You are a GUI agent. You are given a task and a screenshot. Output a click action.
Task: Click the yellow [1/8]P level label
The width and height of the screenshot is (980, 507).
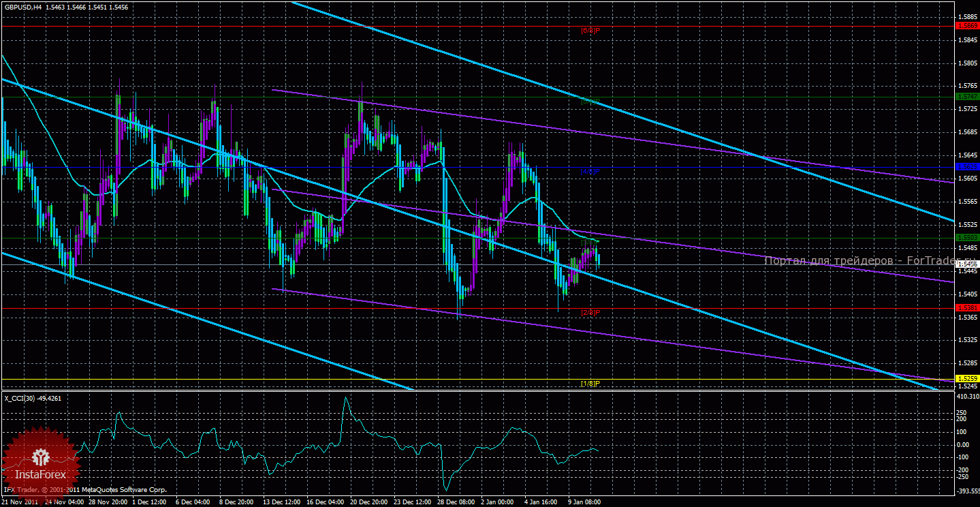pos(590,384)
